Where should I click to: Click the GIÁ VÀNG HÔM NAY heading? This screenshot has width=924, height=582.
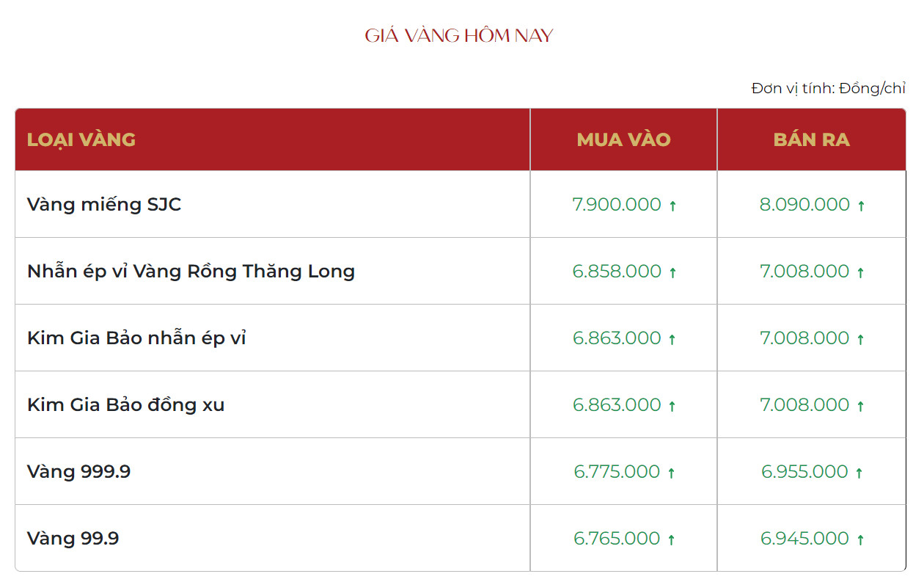click(x=459, y=35)
